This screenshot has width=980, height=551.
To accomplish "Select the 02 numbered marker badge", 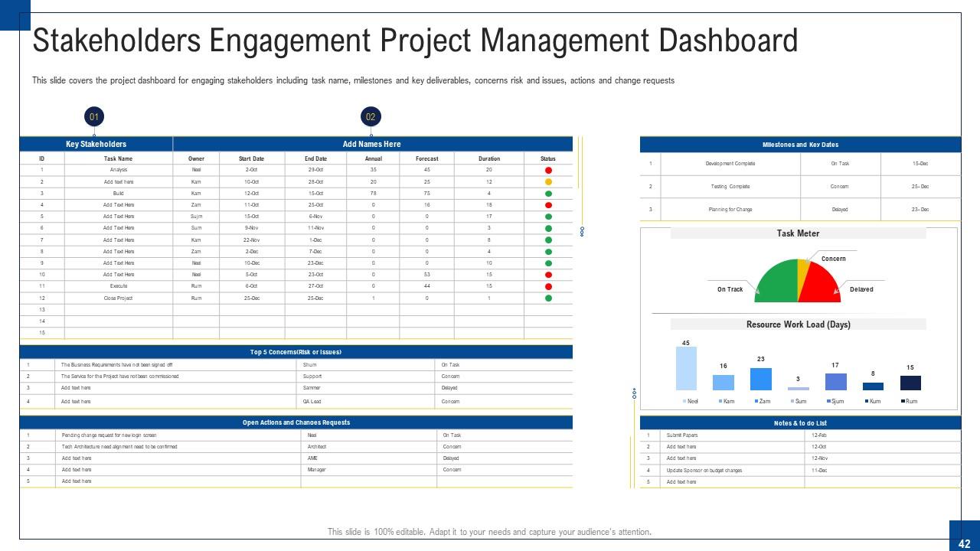I will (x=371, y=116).
